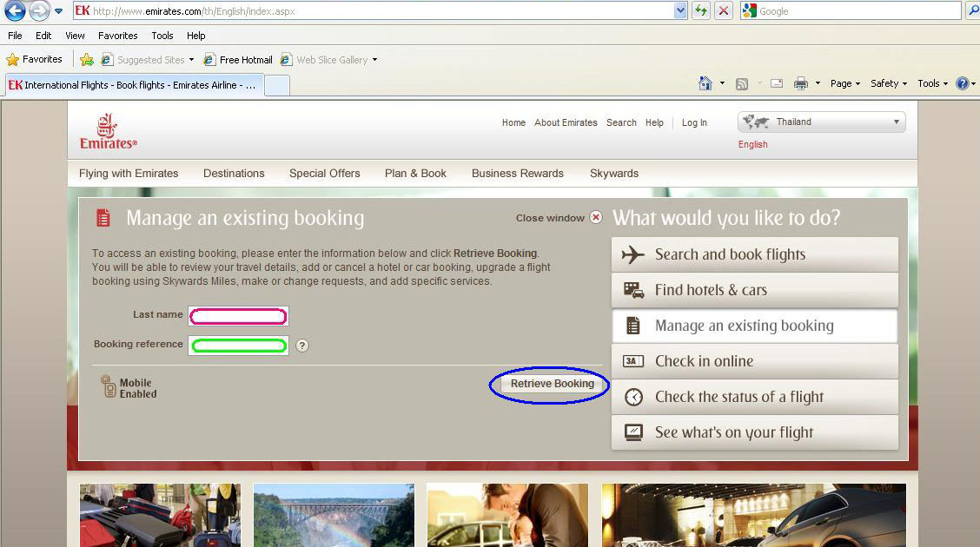Expand the Print options dropdown arrow
Image resolution: width=980 pixels, height=547 pixels.
(818, 83)
